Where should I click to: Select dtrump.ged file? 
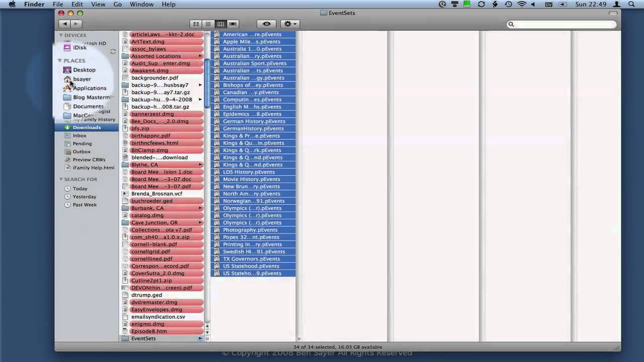tap(162, 295)
